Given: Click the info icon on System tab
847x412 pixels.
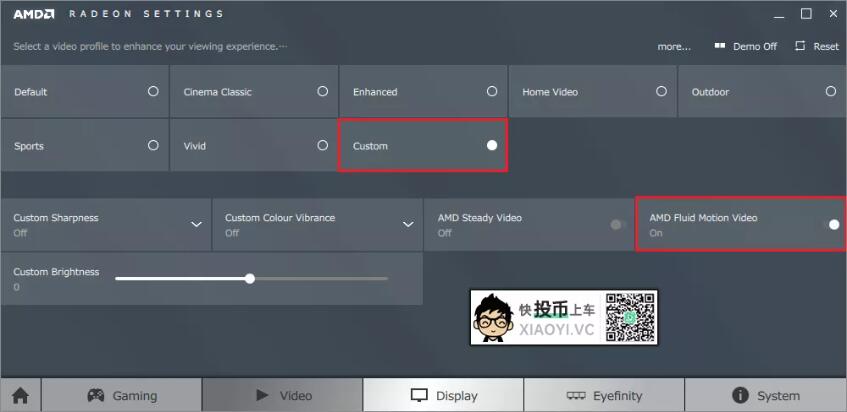Looking at the screenshot, I should point(740,395).
